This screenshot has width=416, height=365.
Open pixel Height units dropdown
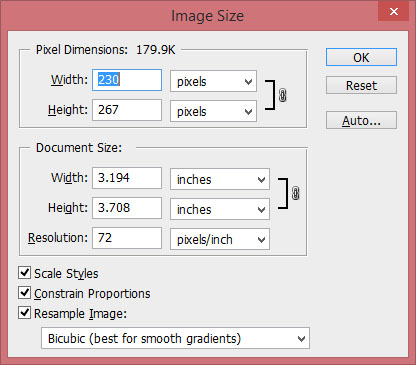[x=213, y=111]
